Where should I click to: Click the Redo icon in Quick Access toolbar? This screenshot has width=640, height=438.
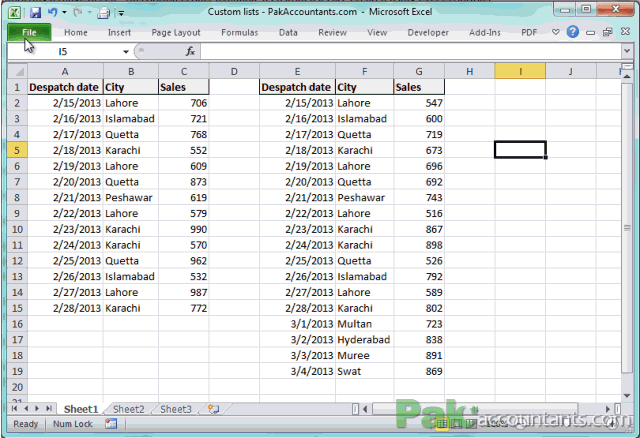pyautogui.click(x=78, y=12)
